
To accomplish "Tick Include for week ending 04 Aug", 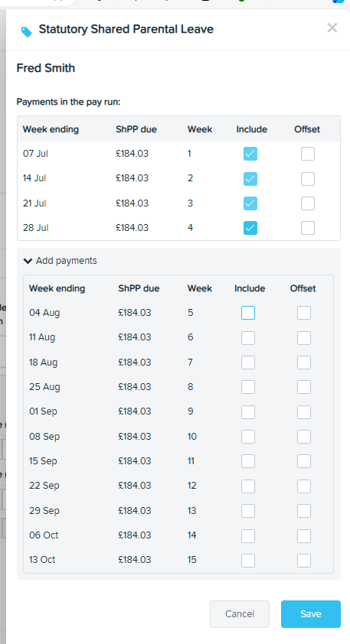I will pos(248,313).
